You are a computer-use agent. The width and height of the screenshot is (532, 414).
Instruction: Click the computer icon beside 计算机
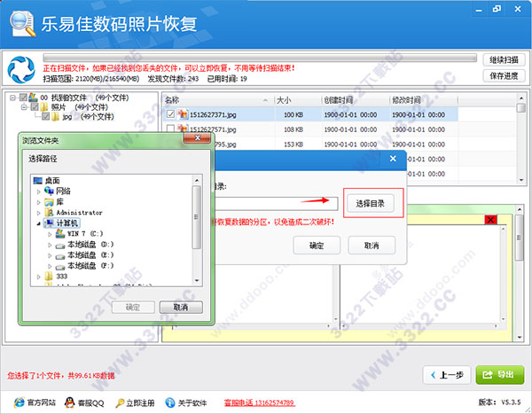click(50, 223)
